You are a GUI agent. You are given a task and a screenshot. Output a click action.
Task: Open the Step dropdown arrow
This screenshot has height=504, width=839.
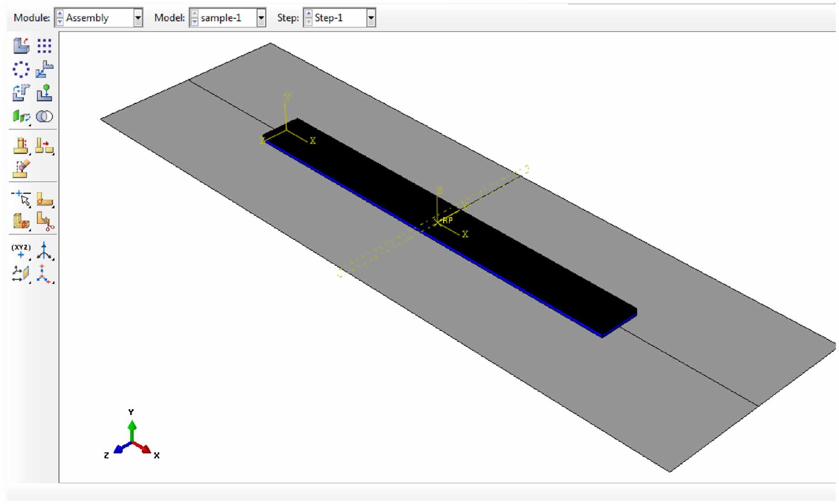point(371,18)
